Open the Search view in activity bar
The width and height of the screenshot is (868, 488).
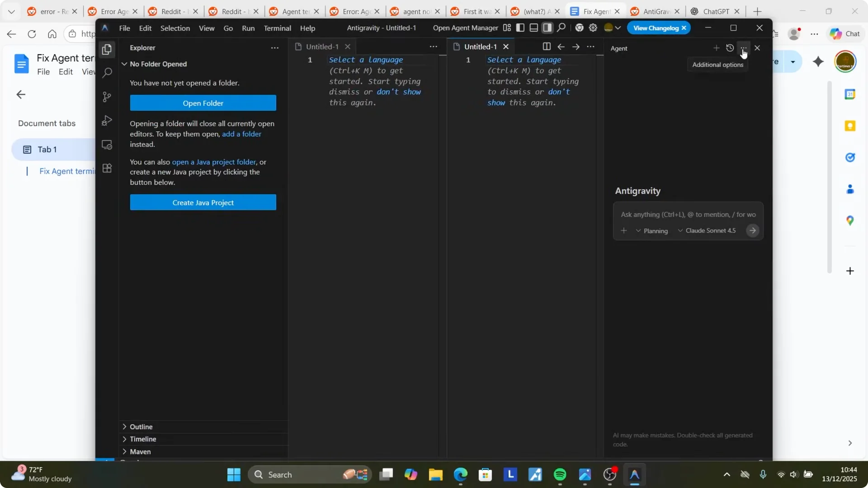pyautogui.click(x=107, y=73)
